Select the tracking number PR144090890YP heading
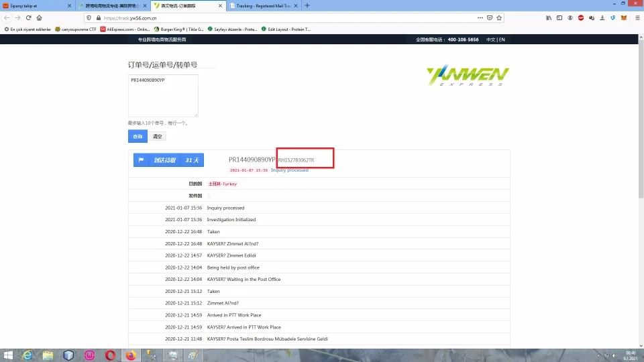 click(252, 160)
